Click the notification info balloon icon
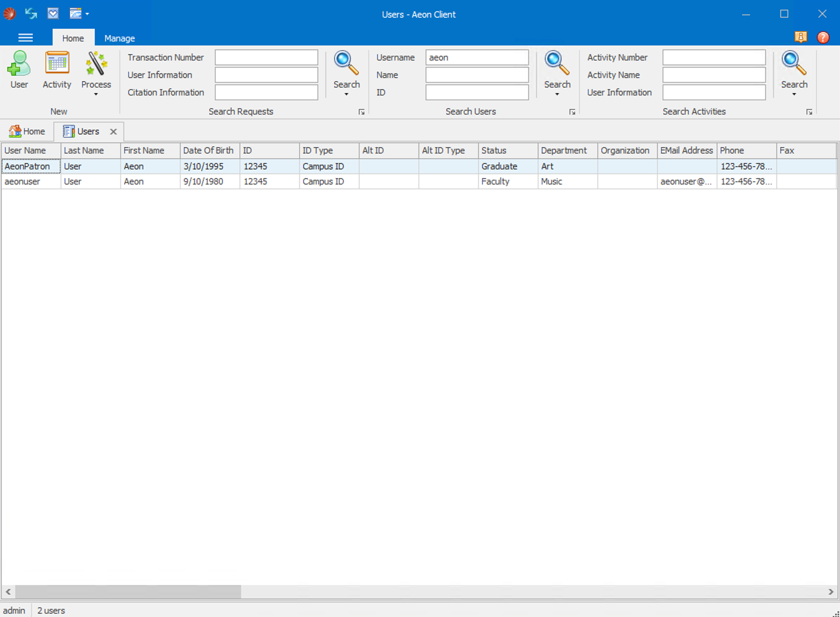 [801, 37]
